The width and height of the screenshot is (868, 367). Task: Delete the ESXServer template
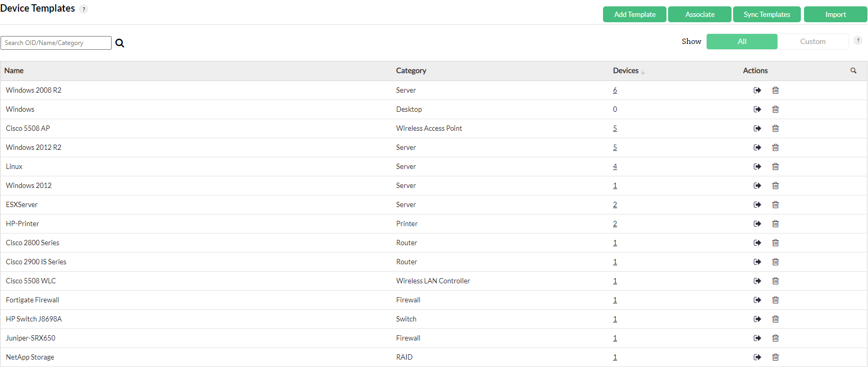(775, 204)
